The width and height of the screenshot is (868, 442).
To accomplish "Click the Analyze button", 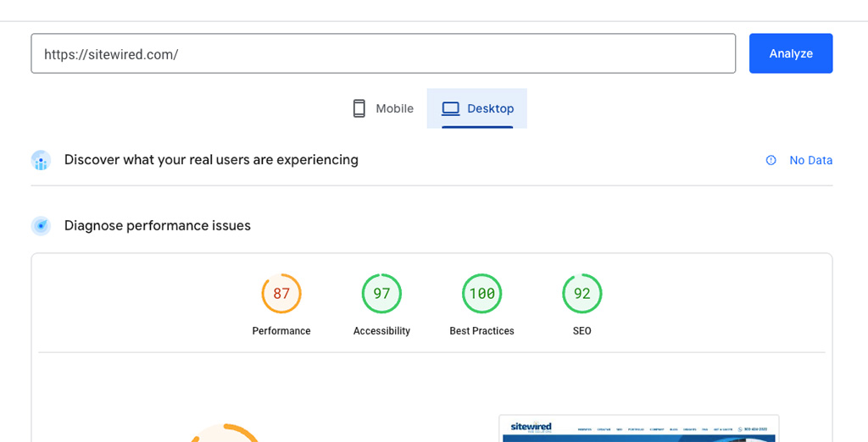I will (791, 53).
